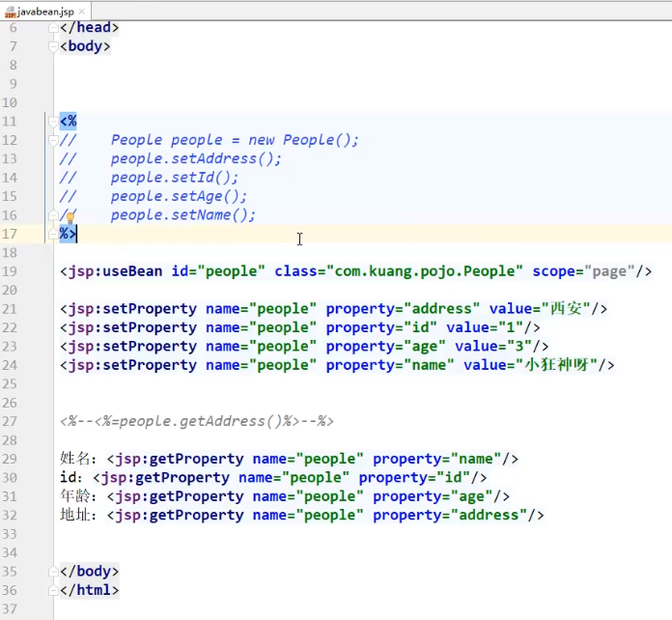Toggle the fold marker at line 17 scriptlet end

[x=53, y=234]
